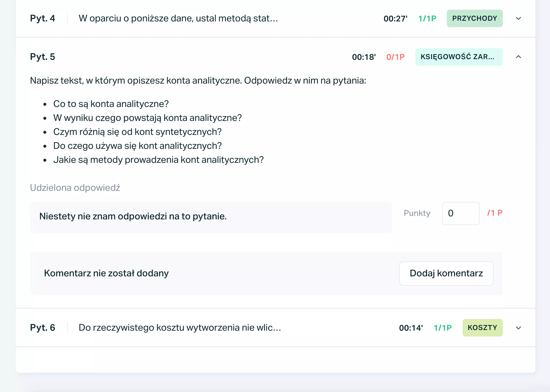Image resolution: width=550 pixels, height=392 pixels.
Task: Click bullet 'Jakie są metody prowadzenia kont analitycznych?'
Action: (158, 160)
